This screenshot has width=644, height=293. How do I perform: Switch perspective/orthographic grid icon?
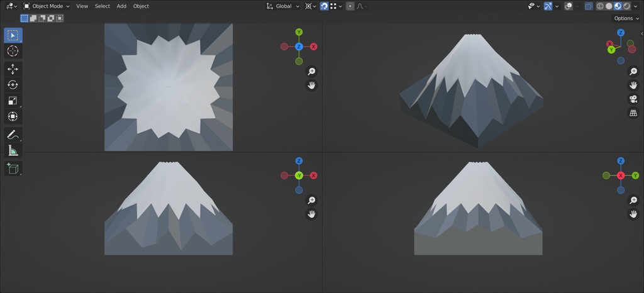pyautogui.click(x=633, y=113)
